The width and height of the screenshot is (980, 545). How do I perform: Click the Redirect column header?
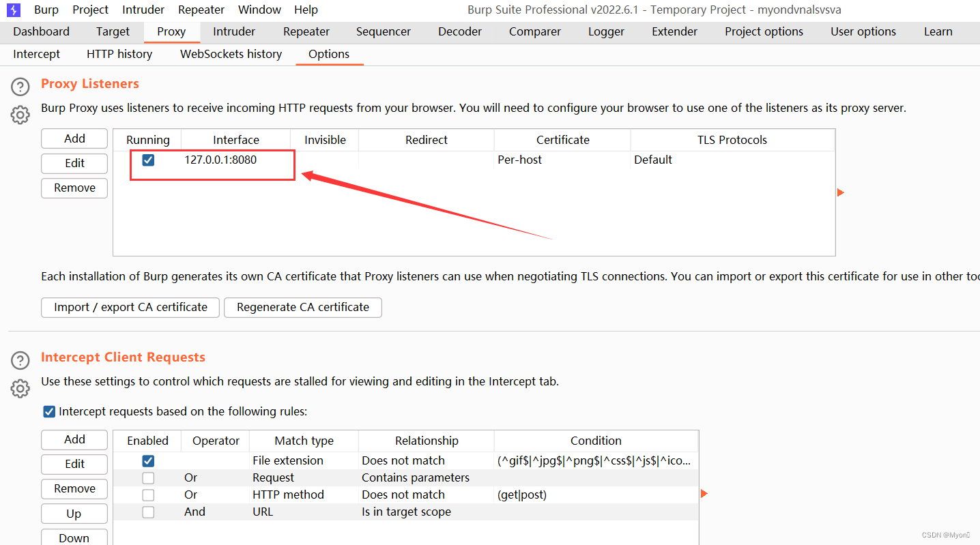click(427, 140)
